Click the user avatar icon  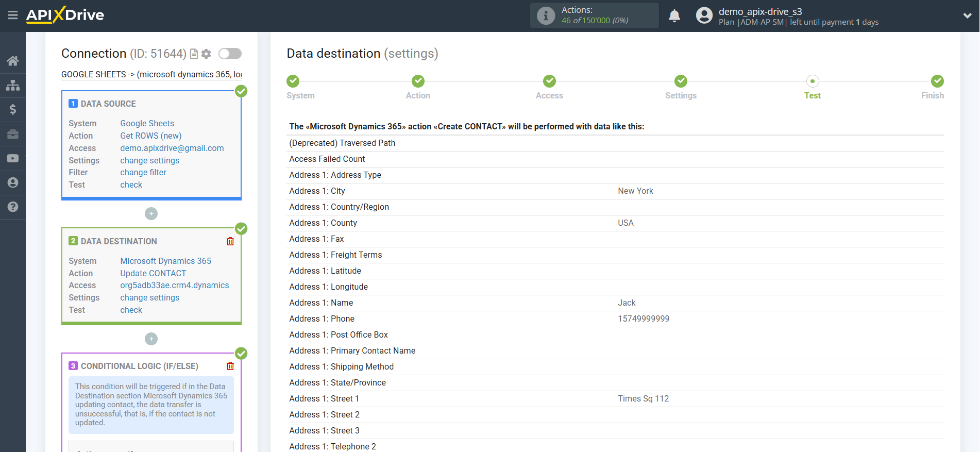click(704, 15)
